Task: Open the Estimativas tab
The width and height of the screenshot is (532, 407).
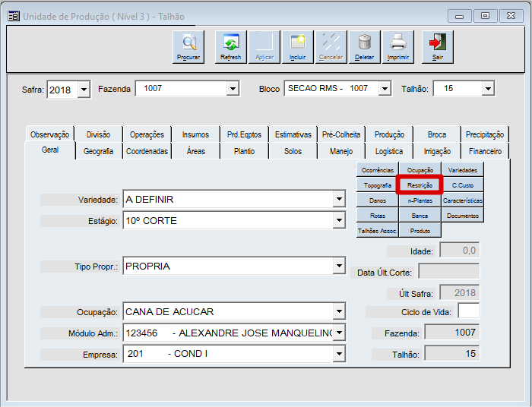Action: [x=293, y=134]
